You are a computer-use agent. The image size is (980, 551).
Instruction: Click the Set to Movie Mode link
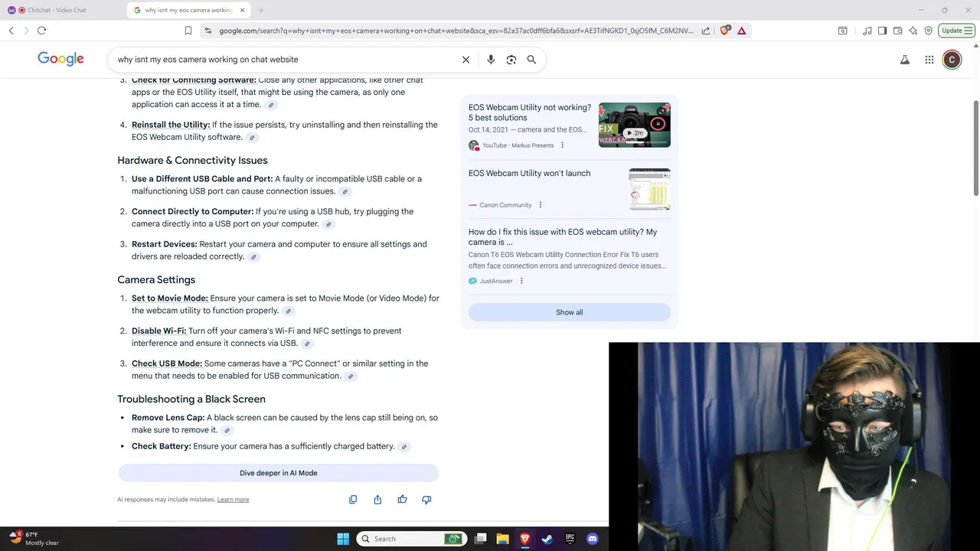click(170, 298)
